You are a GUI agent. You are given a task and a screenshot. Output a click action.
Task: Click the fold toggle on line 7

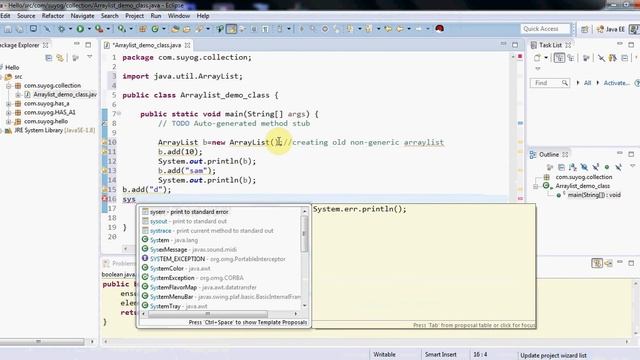(119, 113)
